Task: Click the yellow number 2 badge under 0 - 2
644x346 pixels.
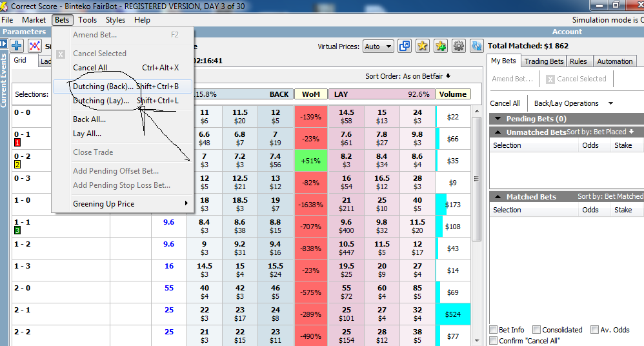Action: [x=17, y=165]
